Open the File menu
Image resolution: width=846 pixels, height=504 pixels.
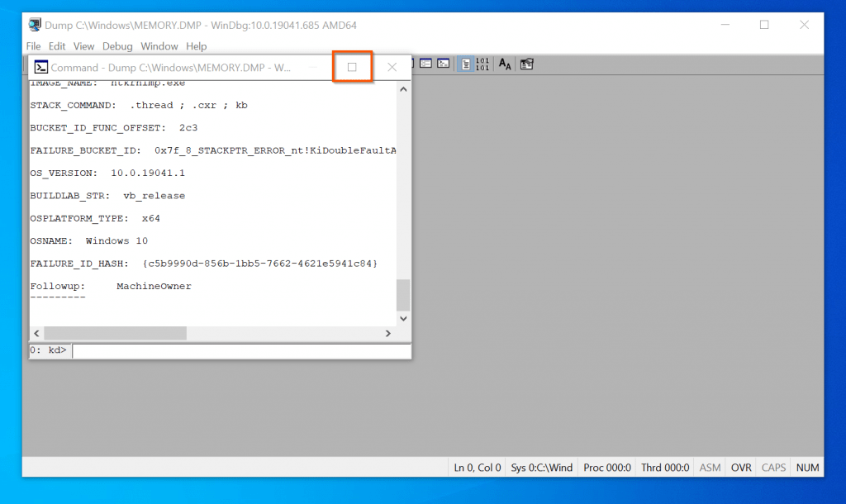33,46
